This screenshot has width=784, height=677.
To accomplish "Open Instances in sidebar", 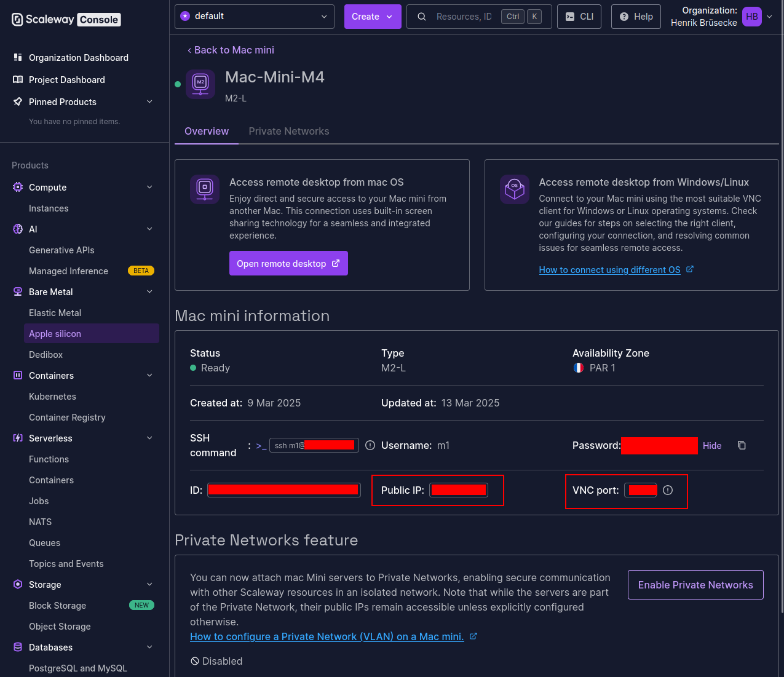I will pyautogui.click(x=49, y=208).
